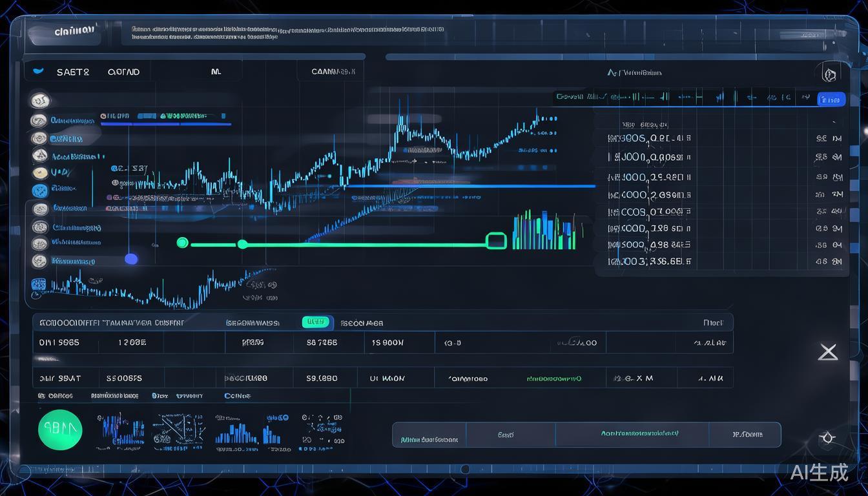Expand the rightmost arrow in chart toolbar
Image resolution: width=868 pixels, height=496 pixels.
click(x=807, y=98)
